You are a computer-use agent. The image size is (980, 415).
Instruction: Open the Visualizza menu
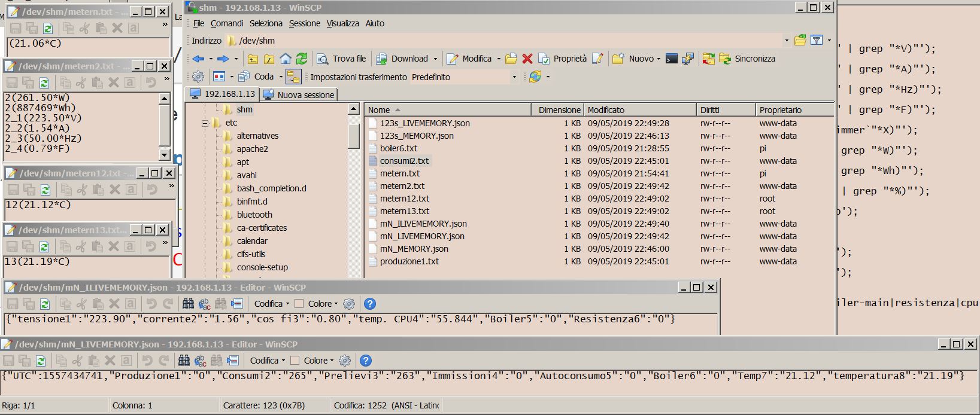343,23
